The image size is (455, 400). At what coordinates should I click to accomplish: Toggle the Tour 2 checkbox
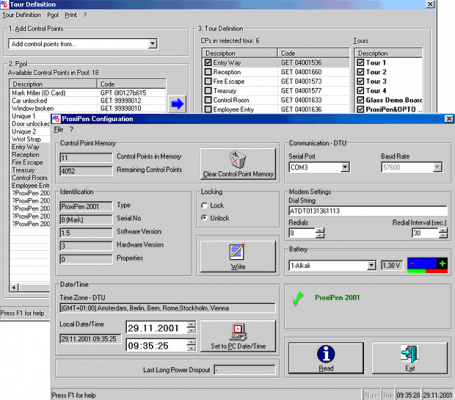(x=360, y=72)
